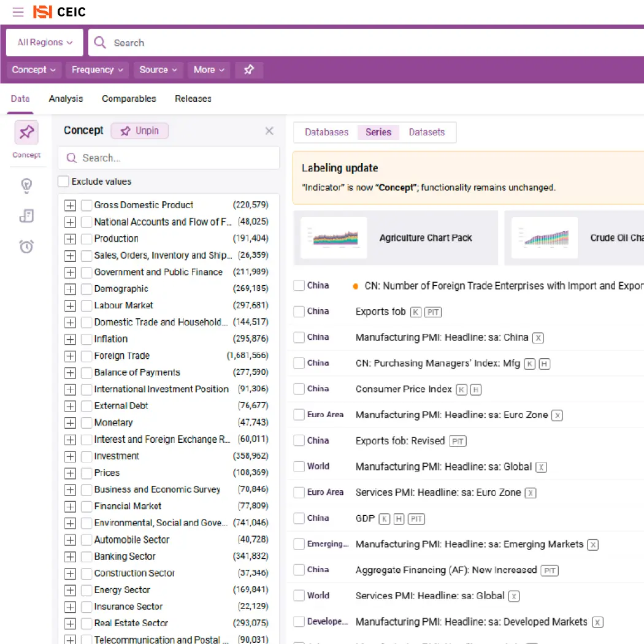The height and width of the screenshot is (644, 644).
Task: Select the Concept pin sidebar icon
Action: [26, 132]
